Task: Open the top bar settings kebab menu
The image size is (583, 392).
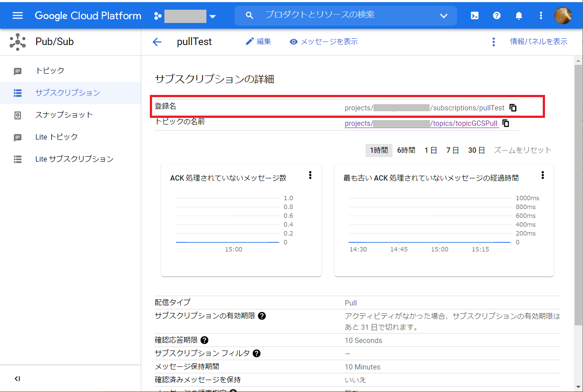Action: pyautogui.click(x=541, y=16)
